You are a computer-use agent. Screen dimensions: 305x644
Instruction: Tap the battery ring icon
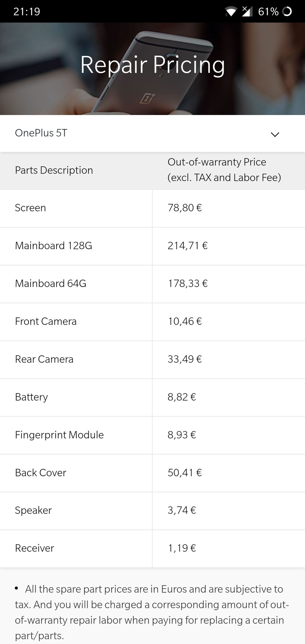pyautogui.click(x=287, y=11)
